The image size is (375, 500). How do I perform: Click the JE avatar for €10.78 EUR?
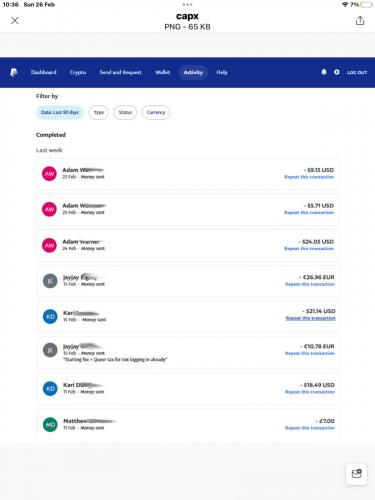(50, 350)
